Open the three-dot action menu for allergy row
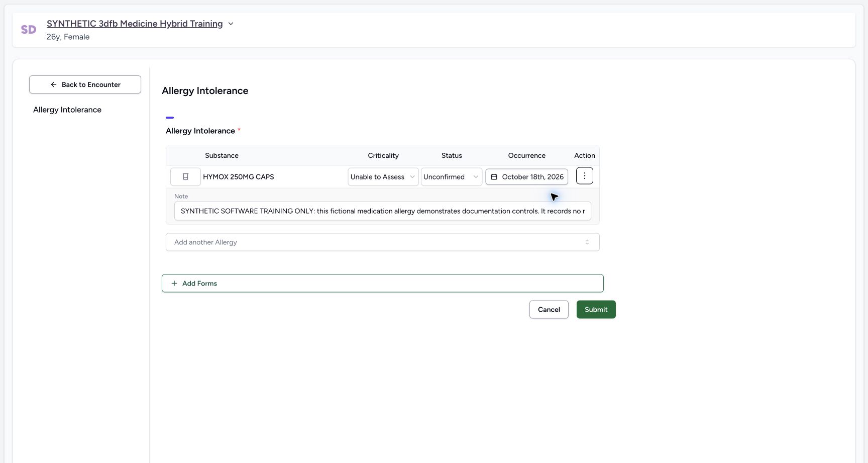868x463 pixels. pyautogui.click(x=585, y=176)
